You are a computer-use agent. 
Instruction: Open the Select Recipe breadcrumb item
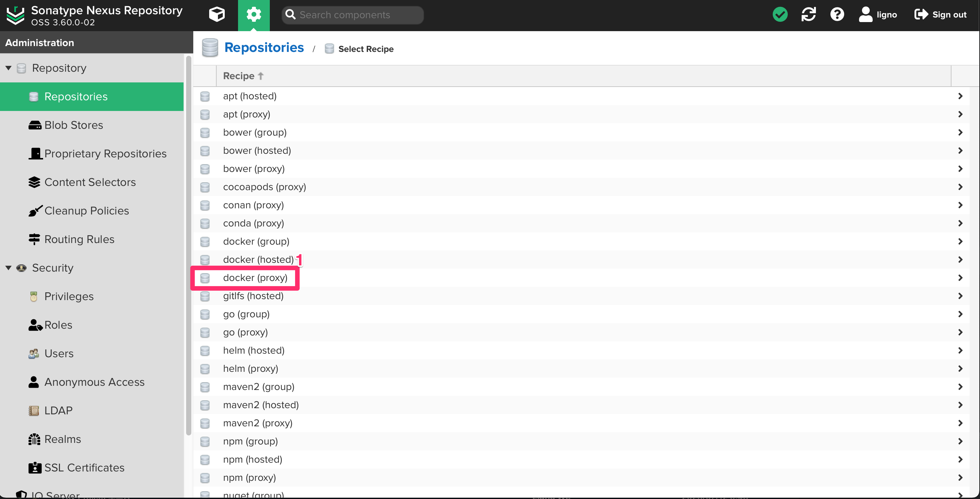(x=365, y=49)
